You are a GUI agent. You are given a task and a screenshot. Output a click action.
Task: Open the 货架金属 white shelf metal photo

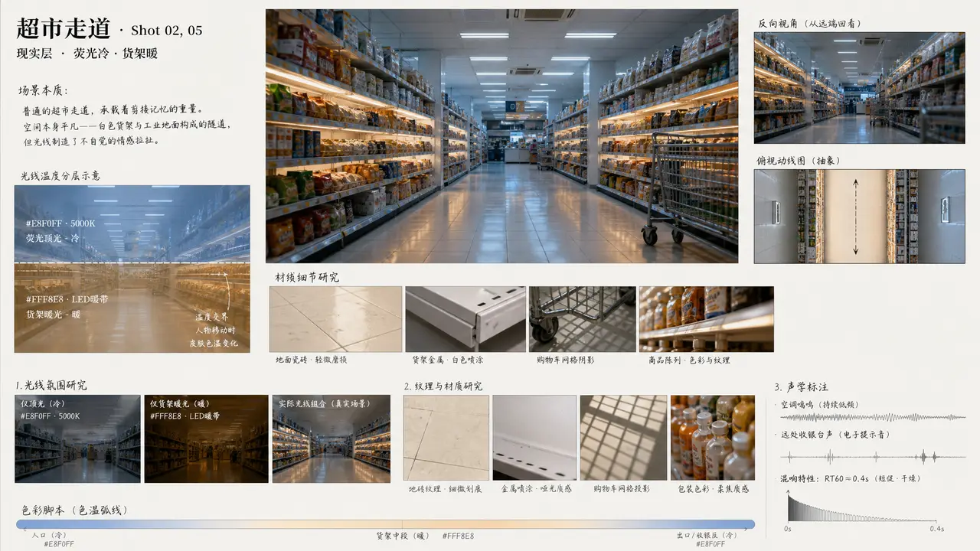(x=465, y=319)
